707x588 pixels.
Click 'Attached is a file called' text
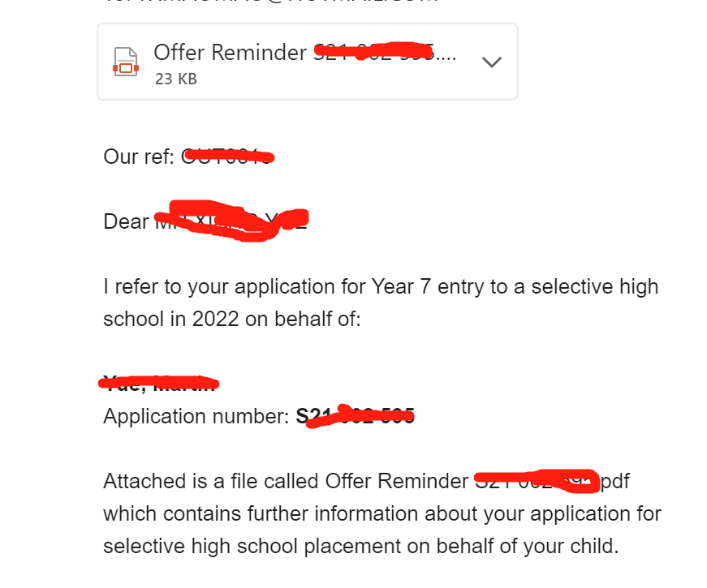[x=212, y=481]
